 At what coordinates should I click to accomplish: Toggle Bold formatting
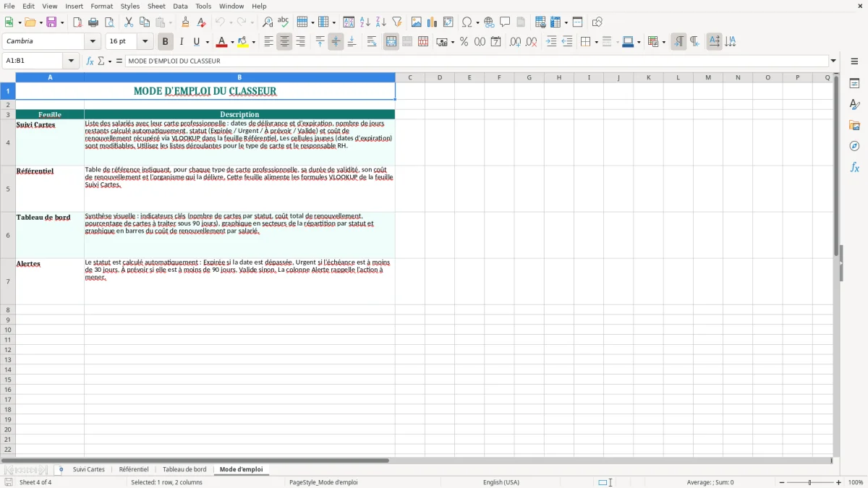click(x=166, y=42)
